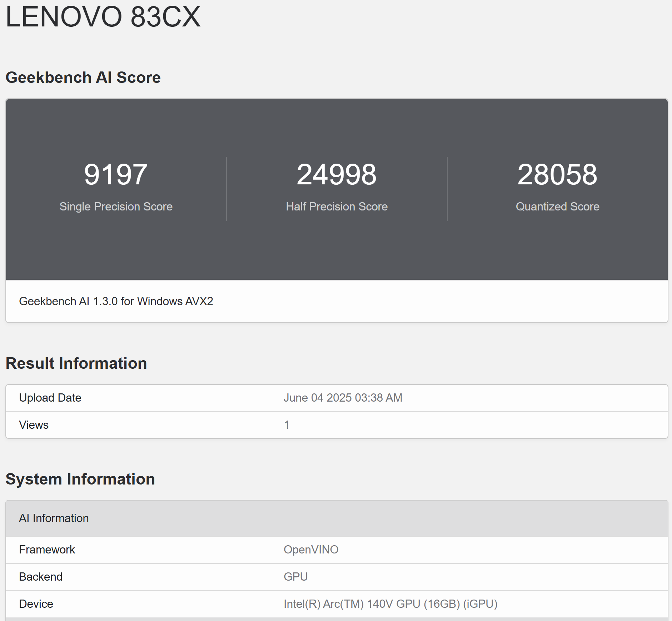Select the Geekbench AI Score heading

click(83, 78)
